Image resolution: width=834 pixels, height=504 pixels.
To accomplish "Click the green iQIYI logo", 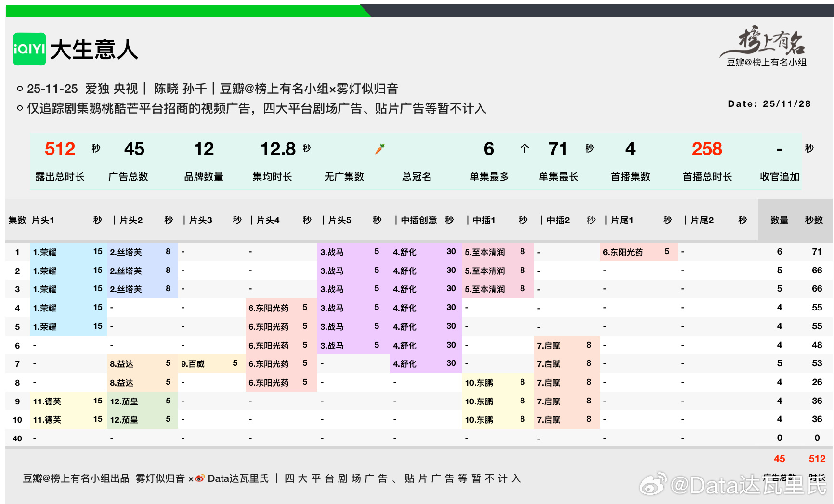I will (x=29, y=49).
